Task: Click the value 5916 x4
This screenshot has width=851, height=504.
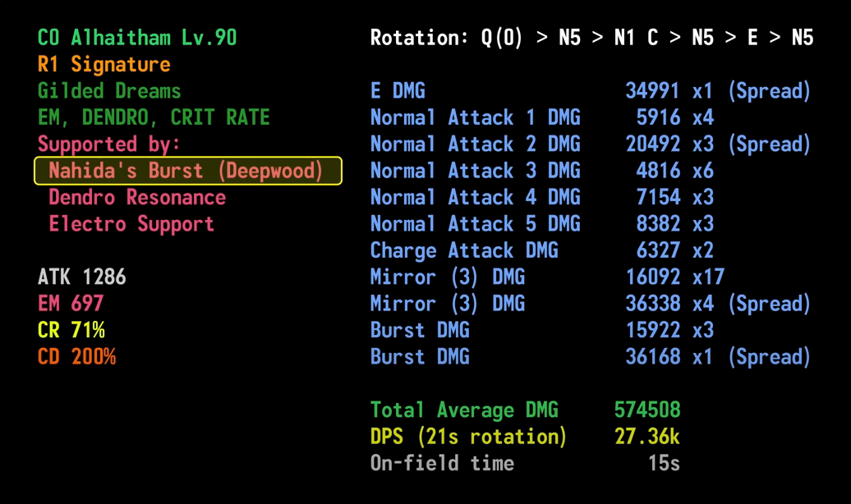Action: (x=674, y=117)
